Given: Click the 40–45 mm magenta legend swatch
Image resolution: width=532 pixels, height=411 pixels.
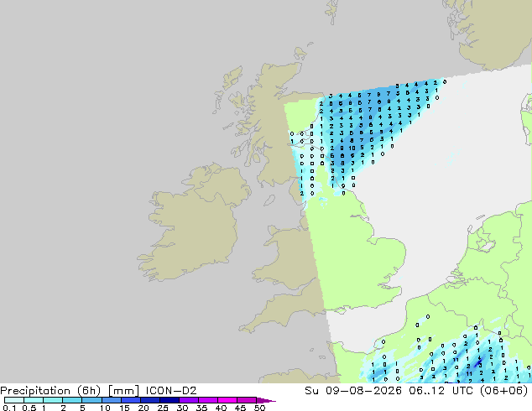Looking at the screenshot, I should (x=227, y=400).
